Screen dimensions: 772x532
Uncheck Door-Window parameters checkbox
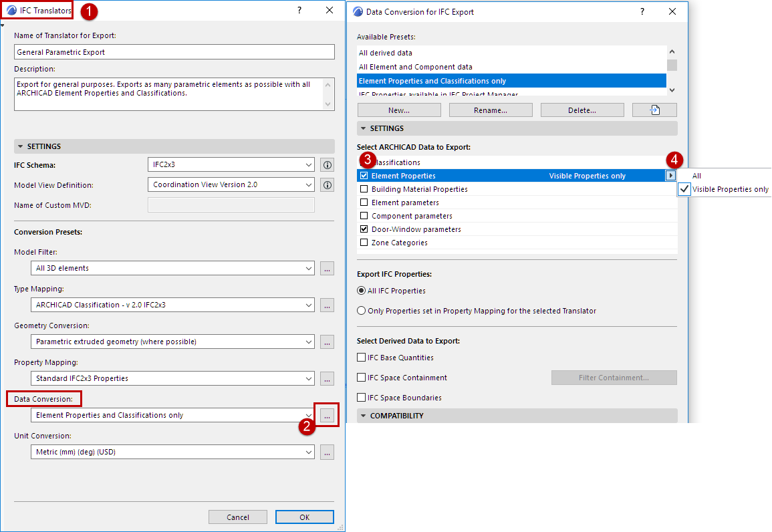pyautogui.click(x=364, y=229)
